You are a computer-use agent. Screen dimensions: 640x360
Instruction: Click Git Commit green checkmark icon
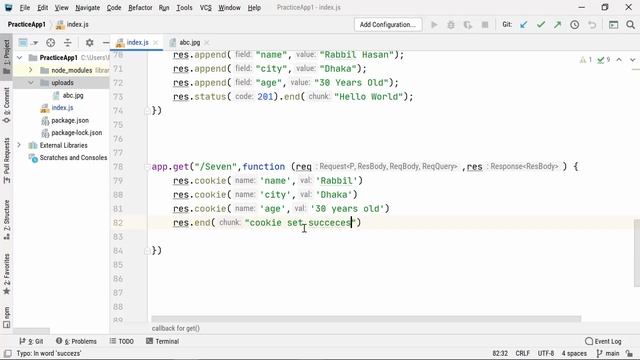pos(541,25)
